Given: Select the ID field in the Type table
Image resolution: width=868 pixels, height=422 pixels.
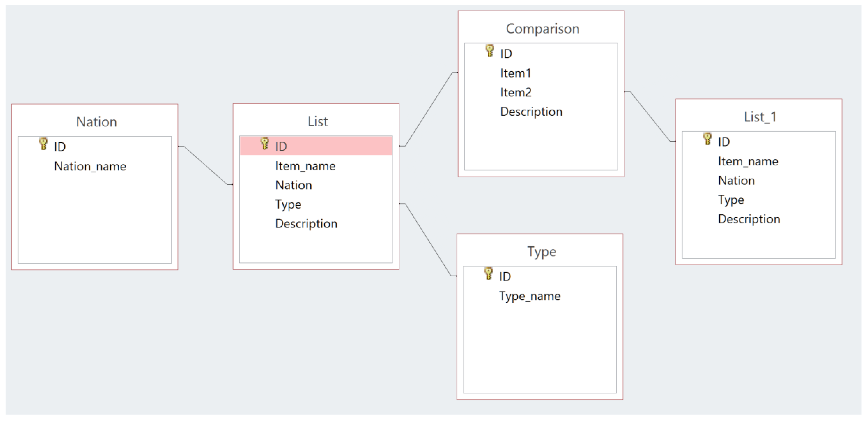Looking at the screenshot, I should pos(505,277).
